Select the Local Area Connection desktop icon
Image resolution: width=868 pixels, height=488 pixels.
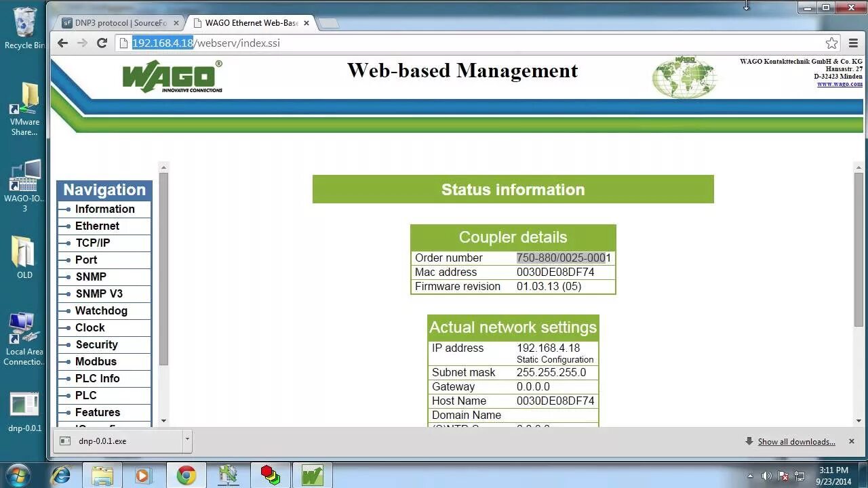coord(24,340)
